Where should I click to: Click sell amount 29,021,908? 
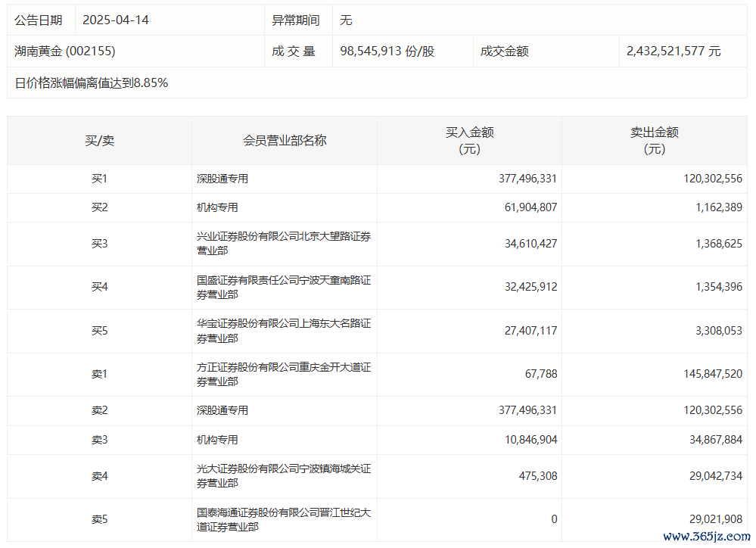point(716,519)
